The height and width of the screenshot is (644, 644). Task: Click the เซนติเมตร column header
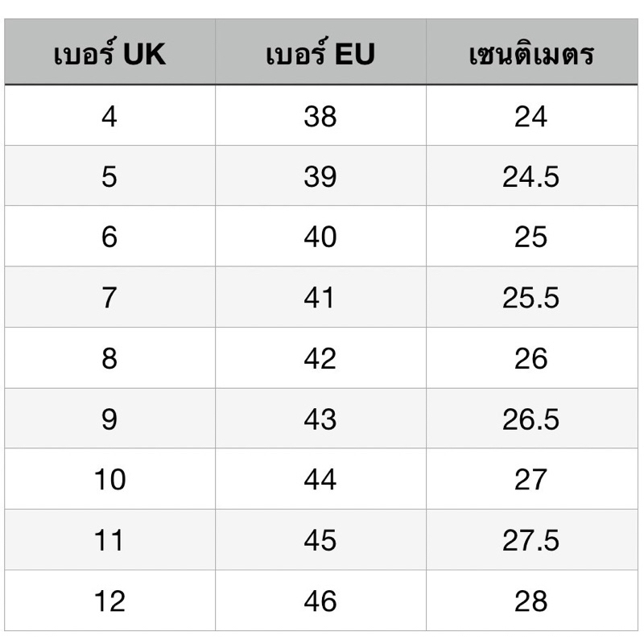pos(532,52)
